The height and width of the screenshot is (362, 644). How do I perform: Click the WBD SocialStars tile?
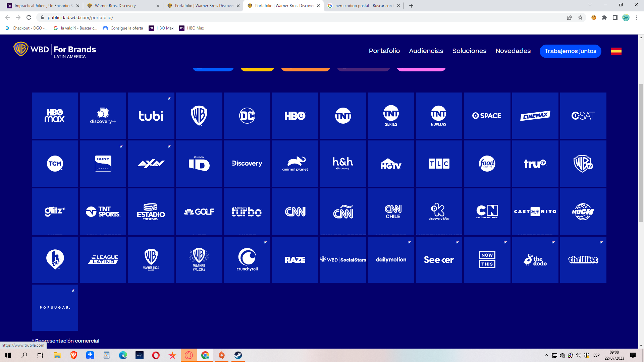click(x=343, y=260)
